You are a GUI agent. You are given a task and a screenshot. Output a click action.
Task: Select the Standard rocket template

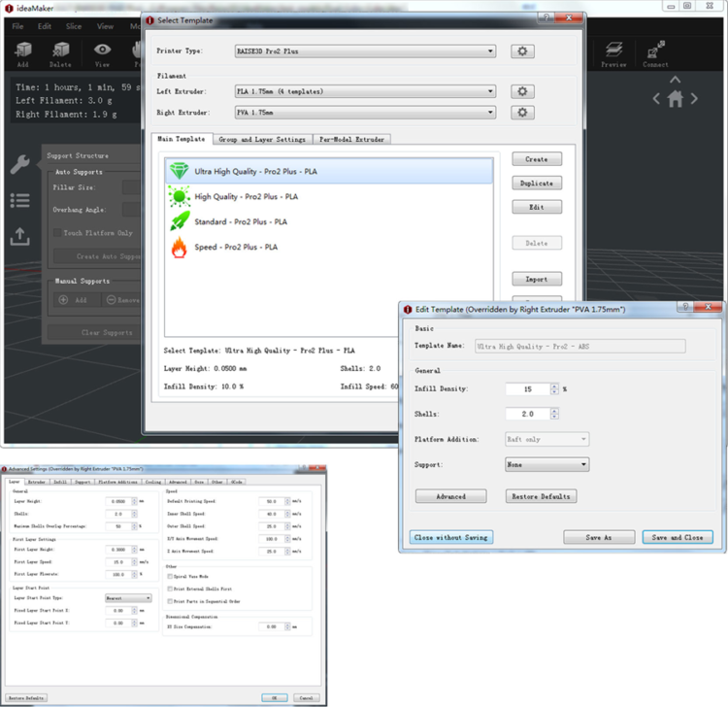pyautogui.click(x=328, y=221)
